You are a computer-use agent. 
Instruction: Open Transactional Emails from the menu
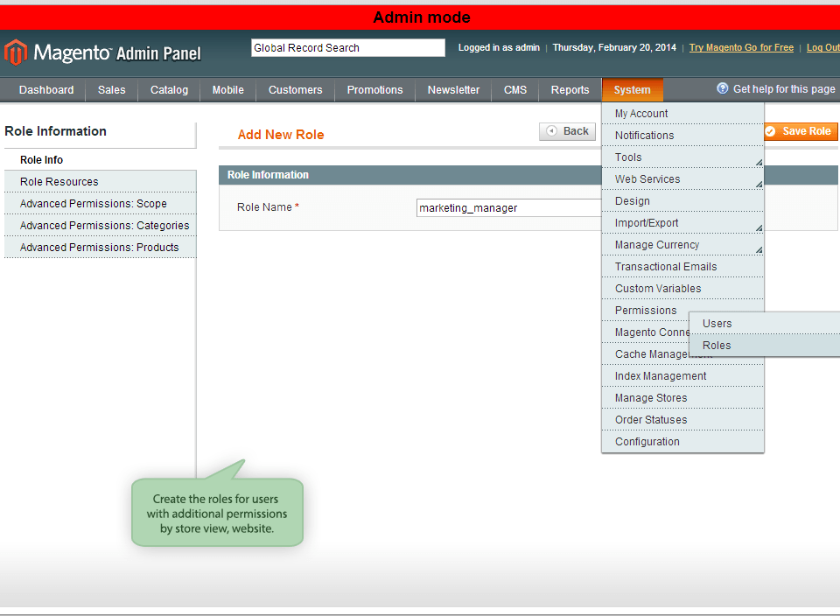[682, 267]
